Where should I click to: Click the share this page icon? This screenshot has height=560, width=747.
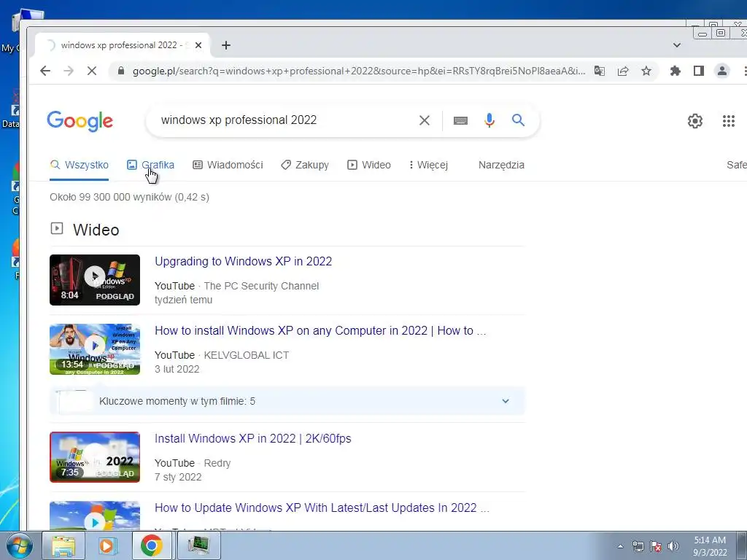click(x=623, y=71)
